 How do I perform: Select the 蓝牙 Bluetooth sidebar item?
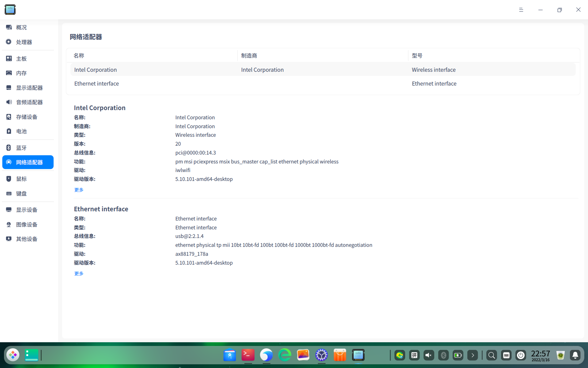pyautogui.click(x=21, y=148)
